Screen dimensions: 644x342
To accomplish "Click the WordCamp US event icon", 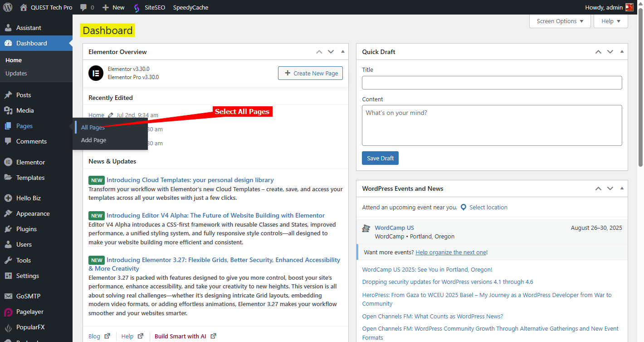I will pos(366,228).
